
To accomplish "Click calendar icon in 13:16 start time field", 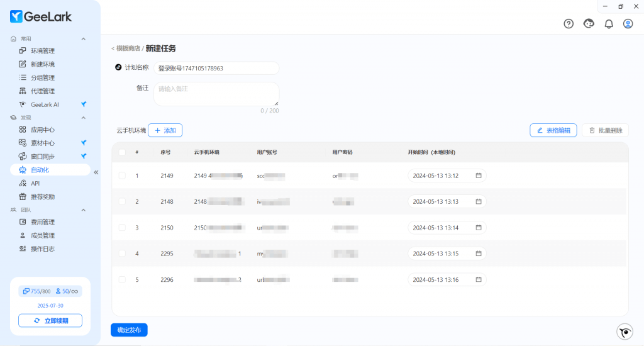I will 479,279.
